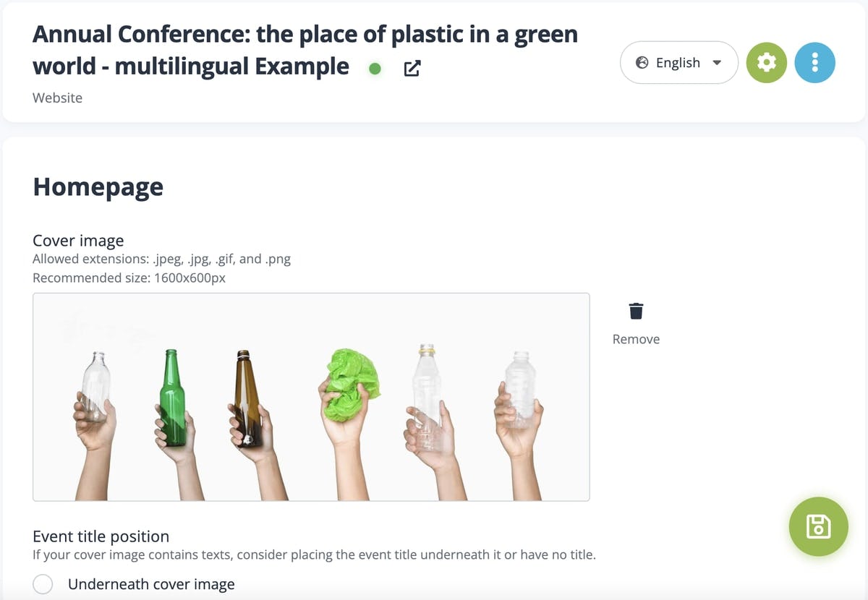Save changes with the floppy disk button
Image resolution: width=868 pixels, height=600 pixels.
(x=818, y=526)
